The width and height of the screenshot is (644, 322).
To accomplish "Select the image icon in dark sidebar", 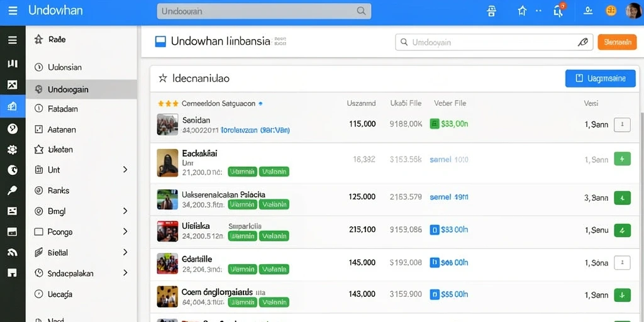I will (13, 85).
